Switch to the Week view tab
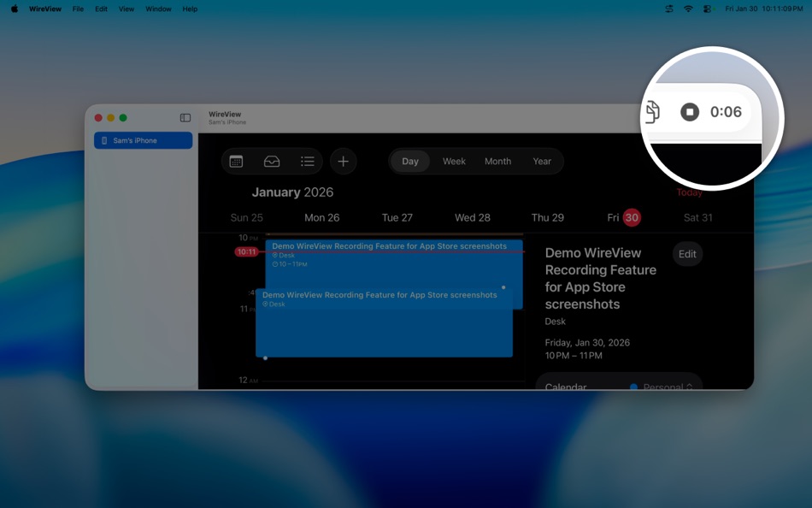The height and width of the screenshot is (508, 812). (x=453, y=161)
